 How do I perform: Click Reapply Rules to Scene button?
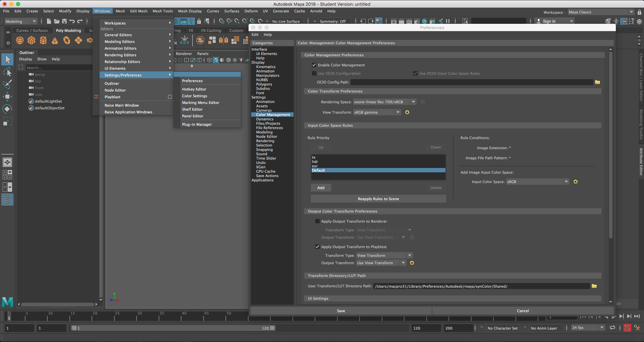(378, 199)
